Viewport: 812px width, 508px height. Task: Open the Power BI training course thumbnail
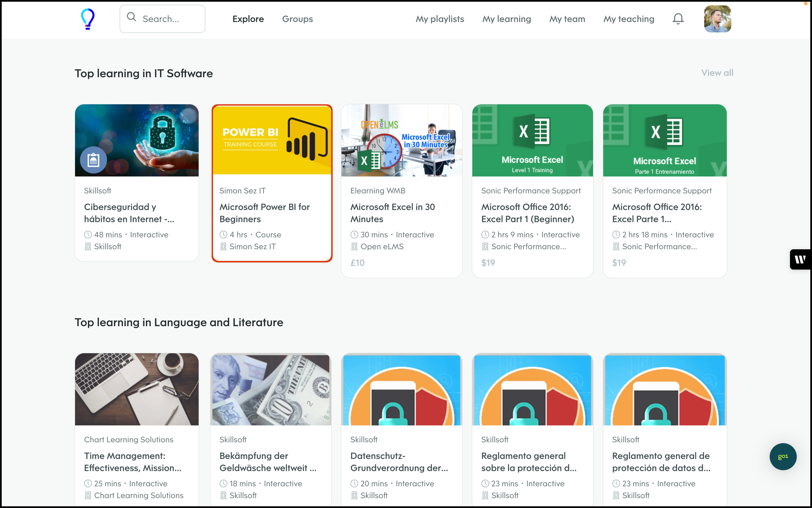(x=272, y=140)
